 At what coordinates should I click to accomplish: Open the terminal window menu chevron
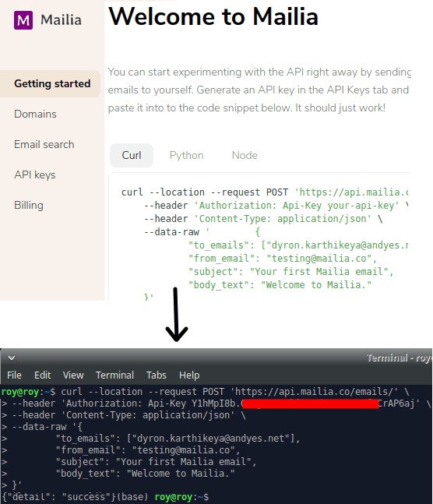12,358
